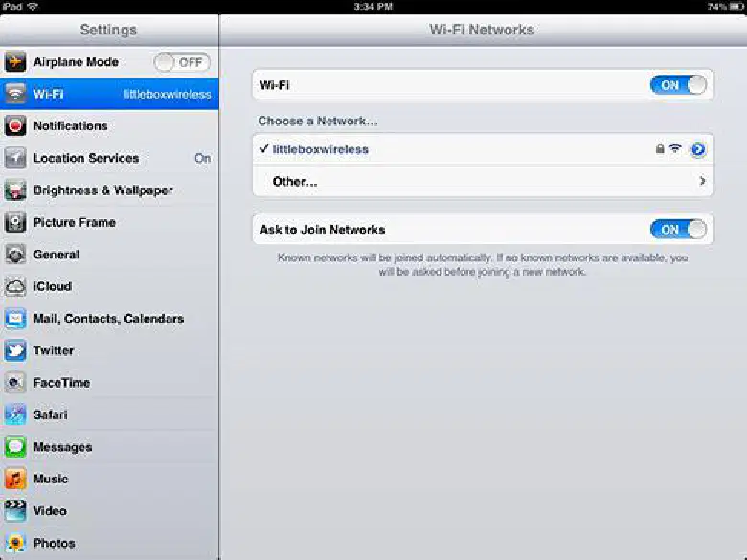The width and height of the screenshot is (747, 560).
Task: Tap the Airplane Mode icon
Action: (x=14, y=62)
